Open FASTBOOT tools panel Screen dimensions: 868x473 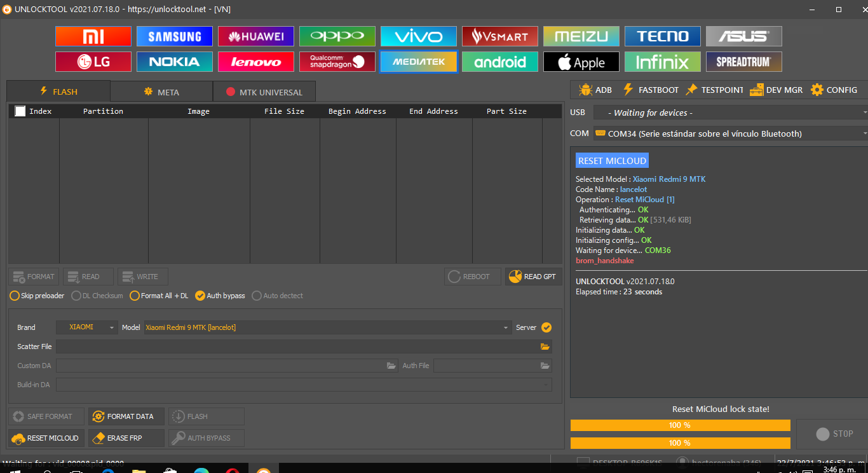pyautogui.click(x=650, y=90)
